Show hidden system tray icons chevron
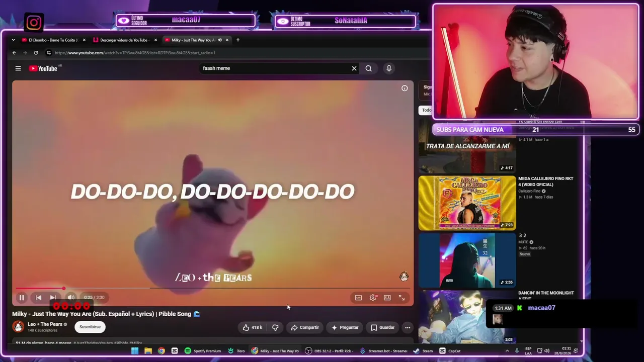 point(507,351)
